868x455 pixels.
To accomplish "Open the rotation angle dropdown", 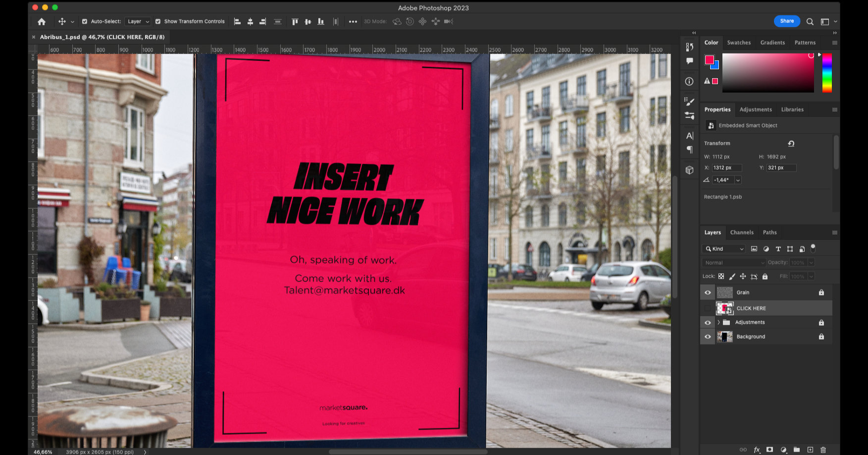I will click(x=738, y=180).
